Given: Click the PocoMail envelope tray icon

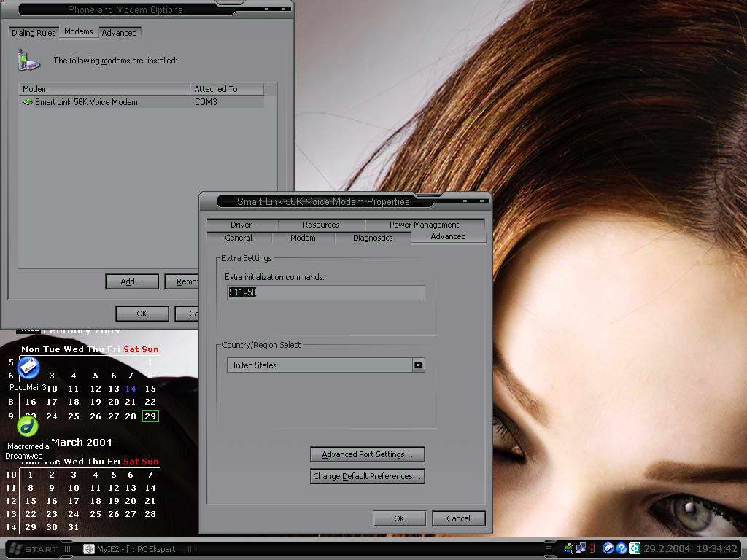Looking at the screenshot, I should coord(608,548).
